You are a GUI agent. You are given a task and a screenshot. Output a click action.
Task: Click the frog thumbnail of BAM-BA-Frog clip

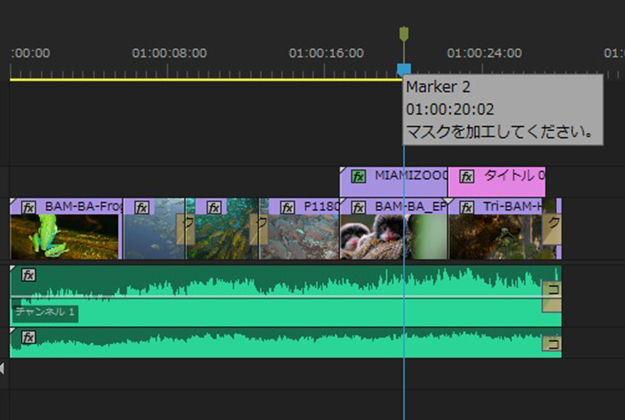coord(45,237)
